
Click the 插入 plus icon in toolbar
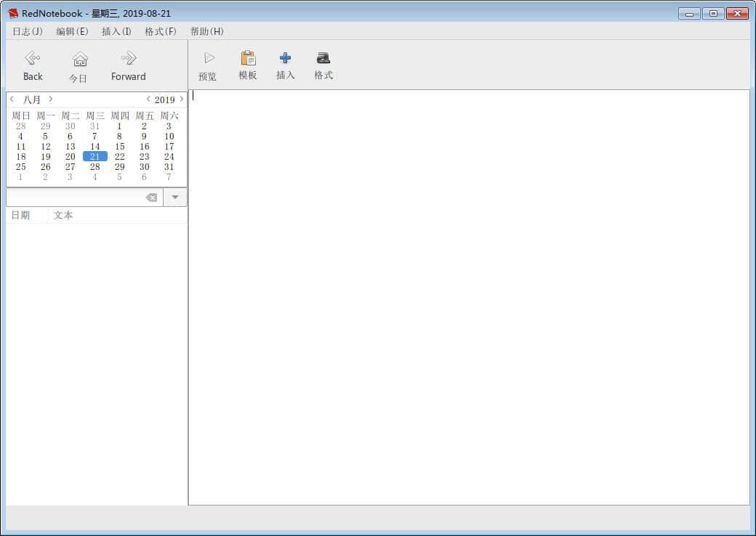coord(285,58)
